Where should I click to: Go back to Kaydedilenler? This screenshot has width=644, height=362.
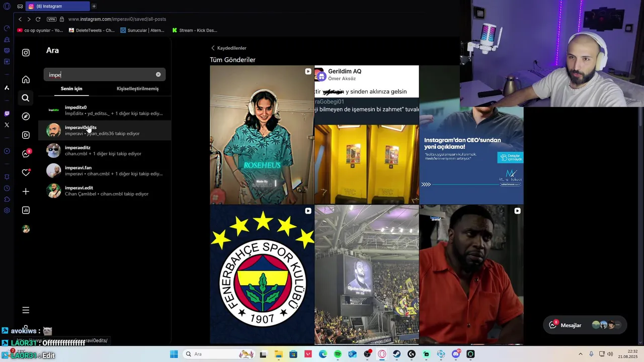[x=228, y=48]
